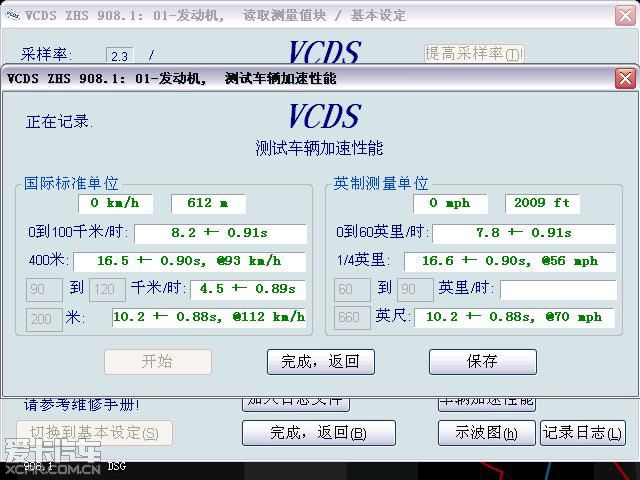This screenshot has width=640, height=480.
Task: Click the 612 m distance readout
Action: tap(208, 203)
